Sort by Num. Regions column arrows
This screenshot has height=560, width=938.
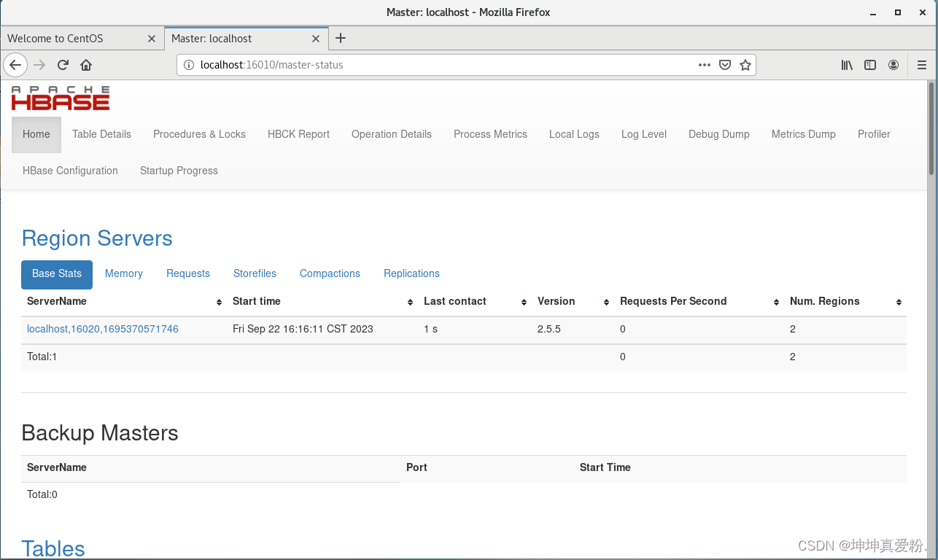coord(899,302)
